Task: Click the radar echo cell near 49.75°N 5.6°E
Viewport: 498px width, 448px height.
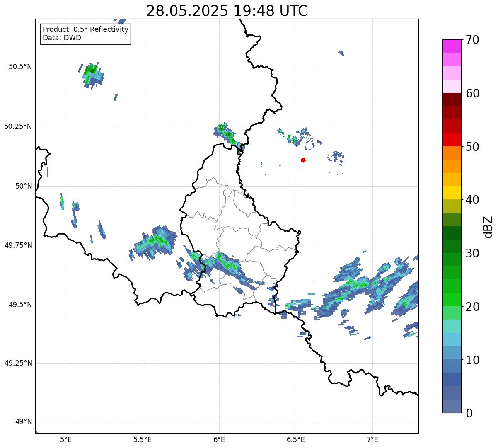Action: [x=155, y=243]
